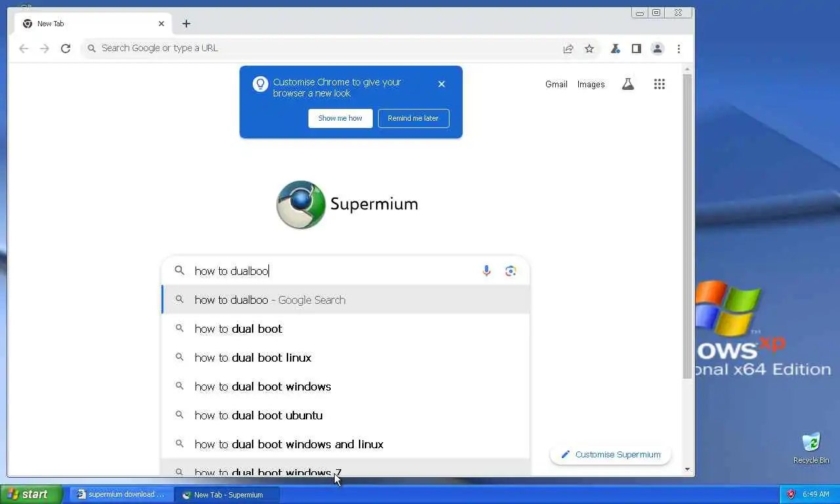Image resolution: width=840 pixels, height=504 pixels.
Task: Bookmark this tab with the star icon
Action: [x=589, y=49]
